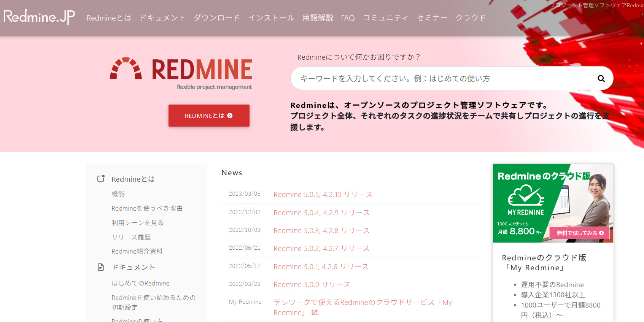Visit コミュニティ from the header menu
The image size is (644, 322).
pyautogui.click(x=385, y=18)
